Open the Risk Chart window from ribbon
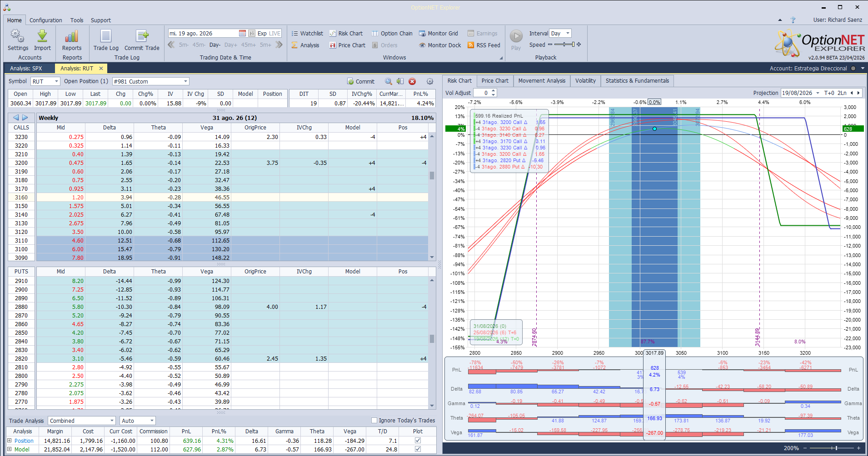Screen dimensions: 868x456 (346, 33)
